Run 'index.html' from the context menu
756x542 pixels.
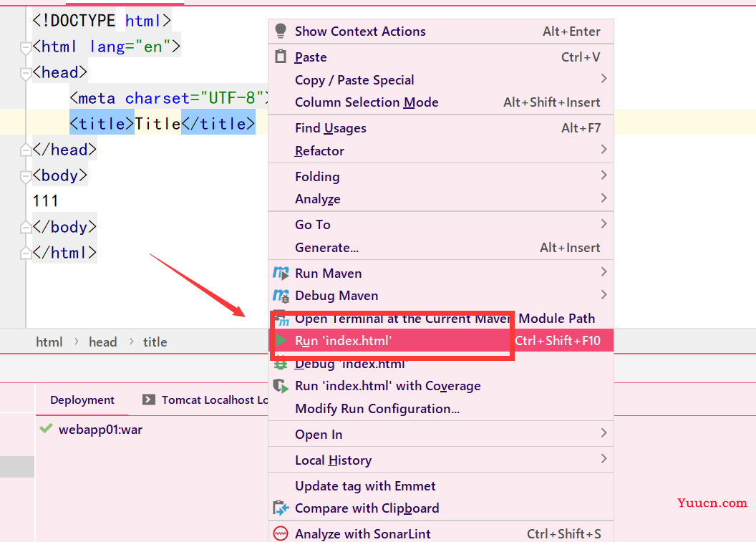pyautogui.click(x=441, y=340)
